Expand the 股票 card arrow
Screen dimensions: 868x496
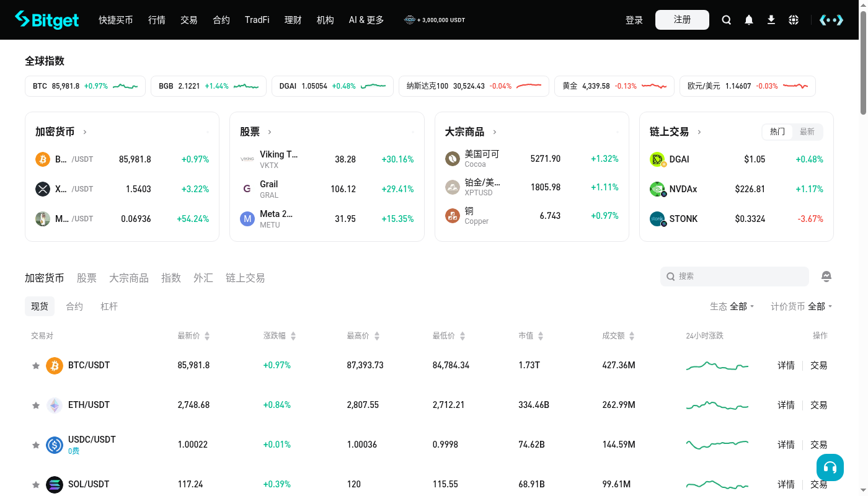click(270, 132)
